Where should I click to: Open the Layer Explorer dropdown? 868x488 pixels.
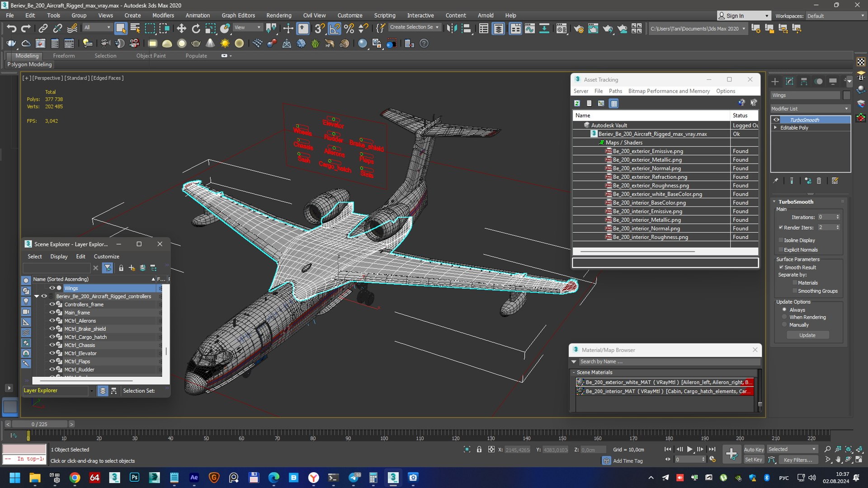(91, 391)
